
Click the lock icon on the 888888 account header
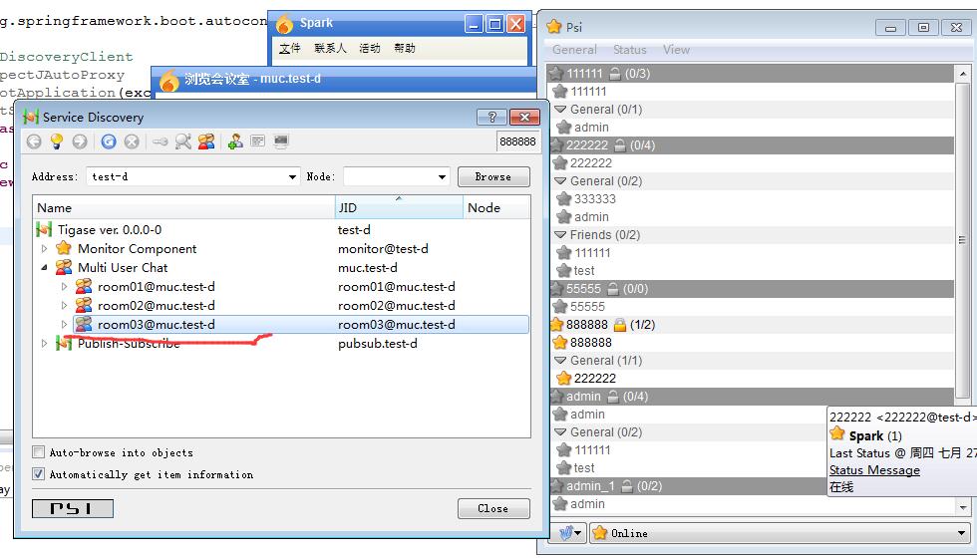619,325
